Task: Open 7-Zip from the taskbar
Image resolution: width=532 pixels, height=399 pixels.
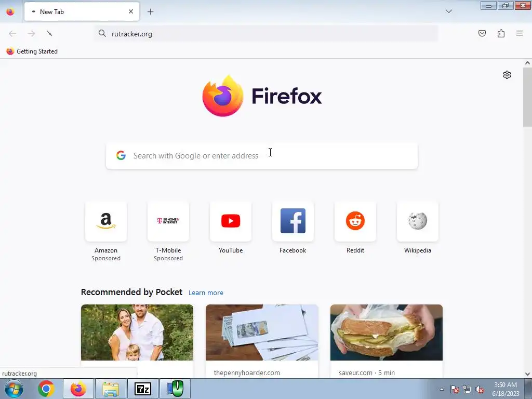Action: click(143, 389)
